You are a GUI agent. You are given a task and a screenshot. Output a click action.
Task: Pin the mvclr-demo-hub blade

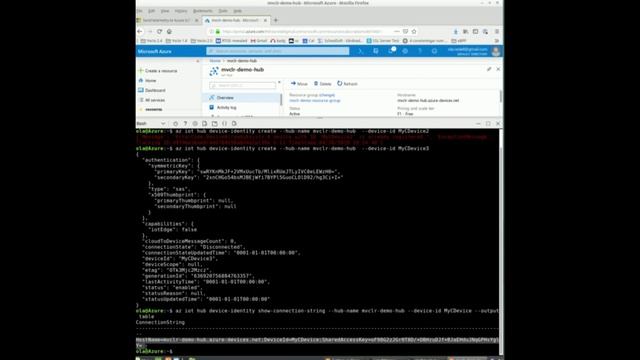[x=489, y=69]
